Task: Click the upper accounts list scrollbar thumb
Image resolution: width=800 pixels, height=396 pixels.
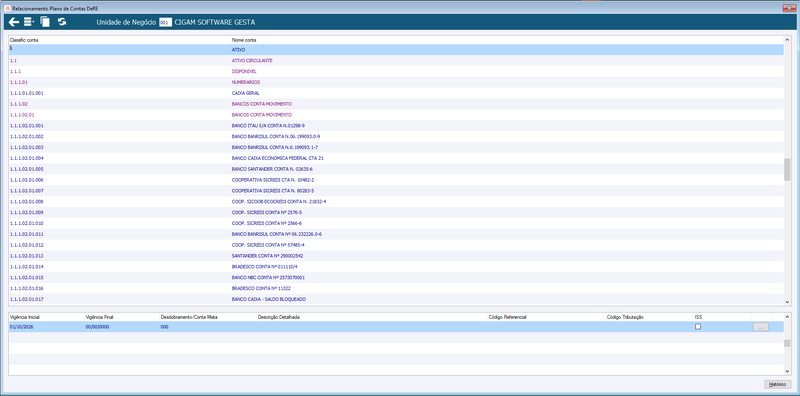Action: [x=787, y=169]
